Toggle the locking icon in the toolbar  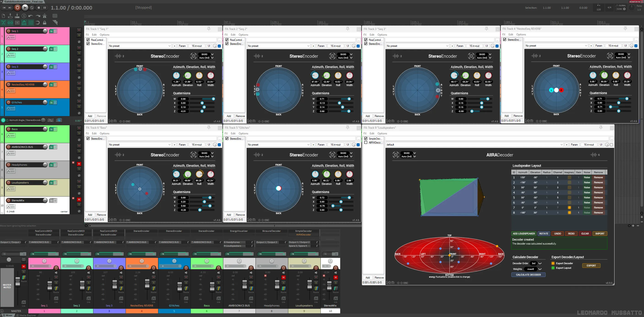pos(44,22)
